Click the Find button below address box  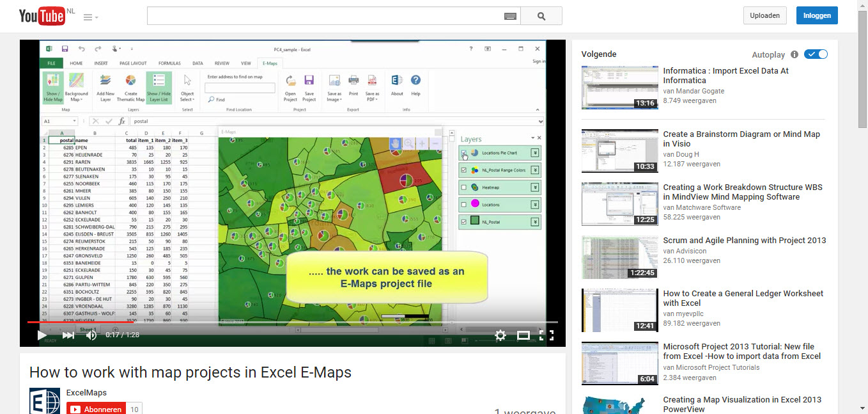click(x=216, y=100)
